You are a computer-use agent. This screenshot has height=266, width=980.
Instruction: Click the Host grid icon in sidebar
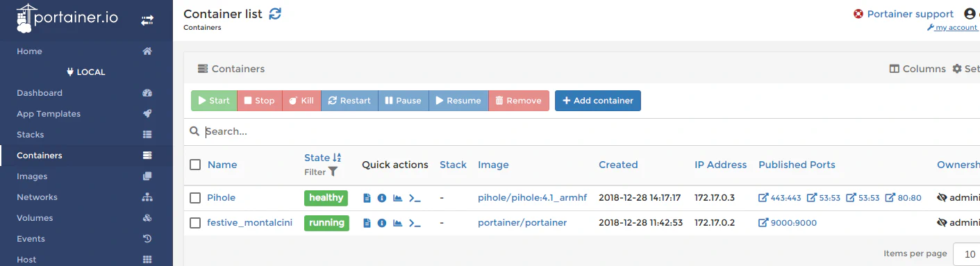[147, 260]
